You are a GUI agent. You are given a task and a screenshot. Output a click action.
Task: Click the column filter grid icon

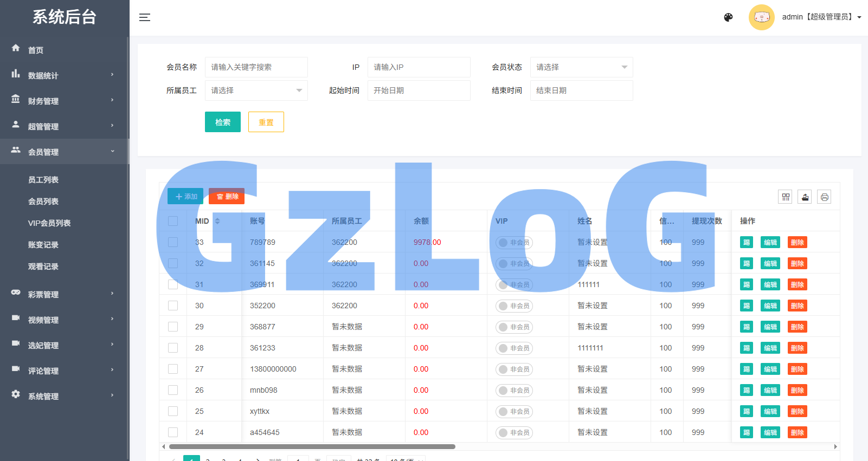[x=785, y=197]
